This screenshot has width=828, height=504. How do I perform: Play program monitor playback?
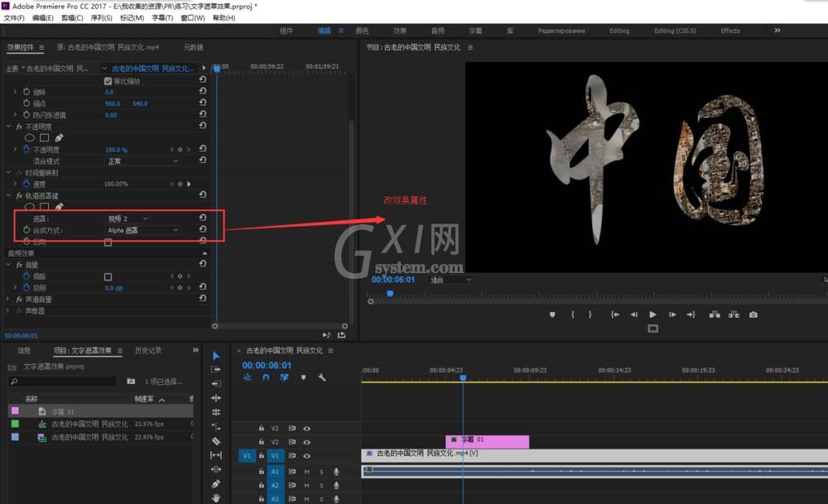652,314
